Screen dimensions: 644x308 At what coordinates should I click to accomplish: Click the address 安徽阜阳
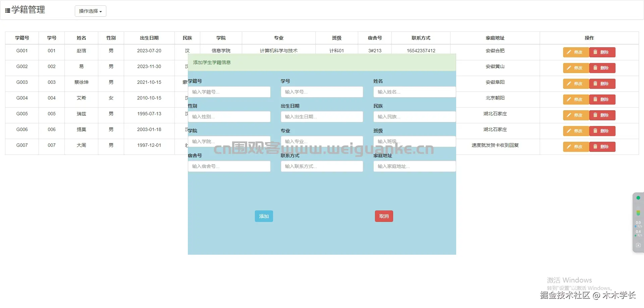[x=495, y=82]
